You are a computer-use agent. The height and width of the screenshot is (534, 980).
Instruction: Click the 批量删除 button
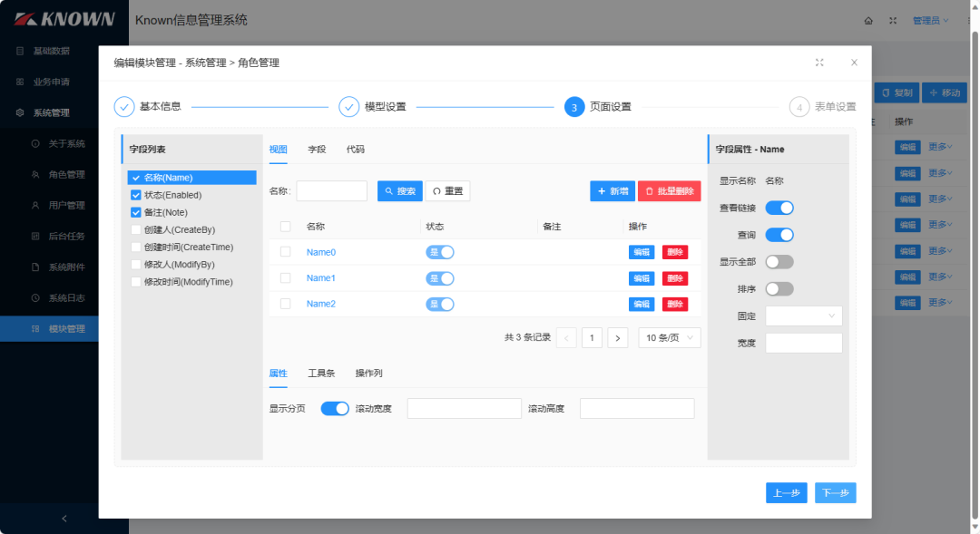(x=669, y=191)
